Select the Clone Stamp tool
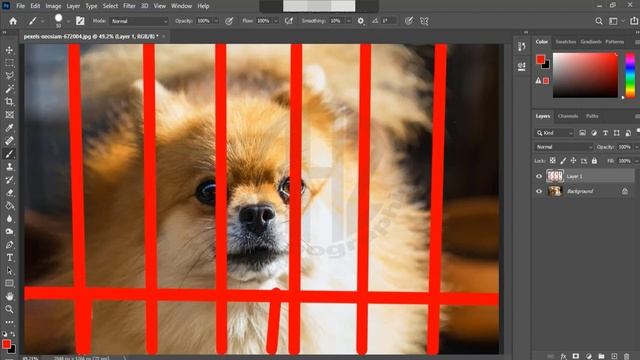640x360 pixels. coord(9,167)
